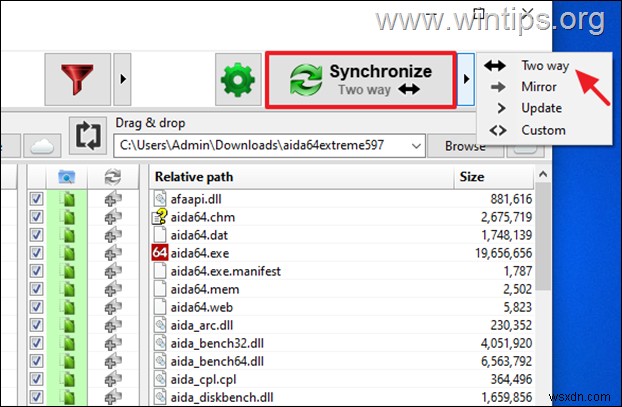Uncheck the aida_arc.dll row checkbox

tap(36, 325)
